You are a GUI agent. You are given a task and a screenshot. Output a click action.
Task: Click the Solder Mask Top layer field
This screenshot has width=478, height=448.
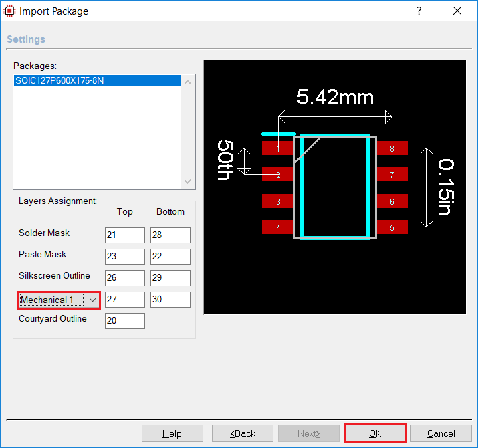coord(124,235)
